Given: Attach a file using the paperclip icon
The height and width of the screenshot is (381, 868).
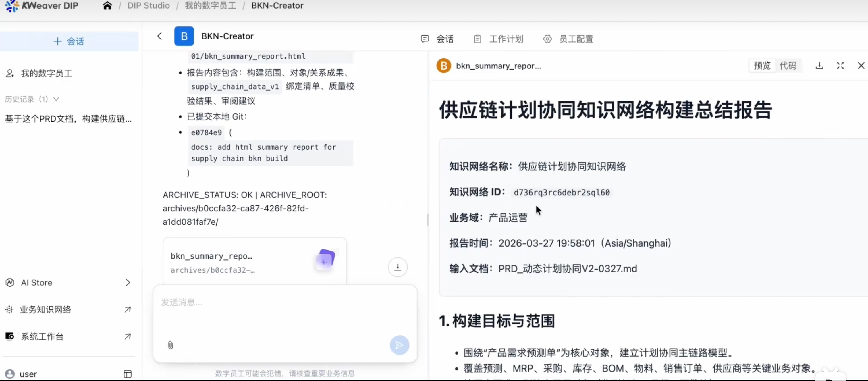Looking at the screenshot, I should 170,345.
